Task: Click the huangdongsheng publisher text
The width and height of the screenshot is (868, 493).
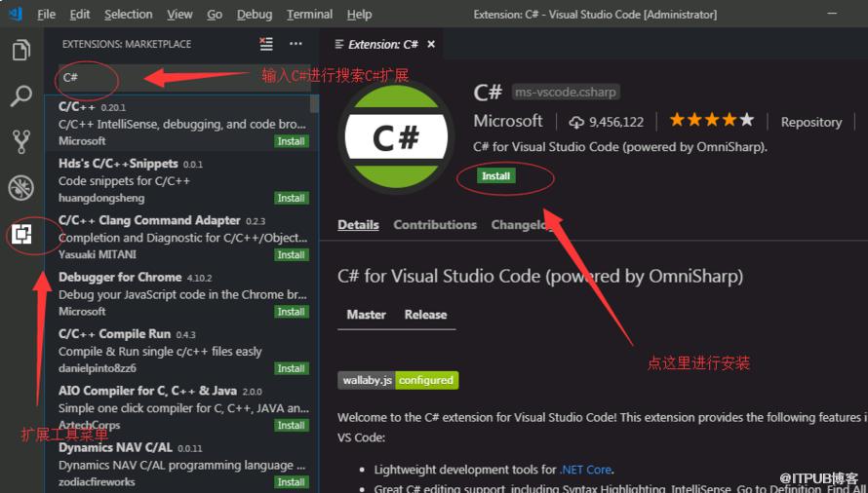Action: [101, 198]
